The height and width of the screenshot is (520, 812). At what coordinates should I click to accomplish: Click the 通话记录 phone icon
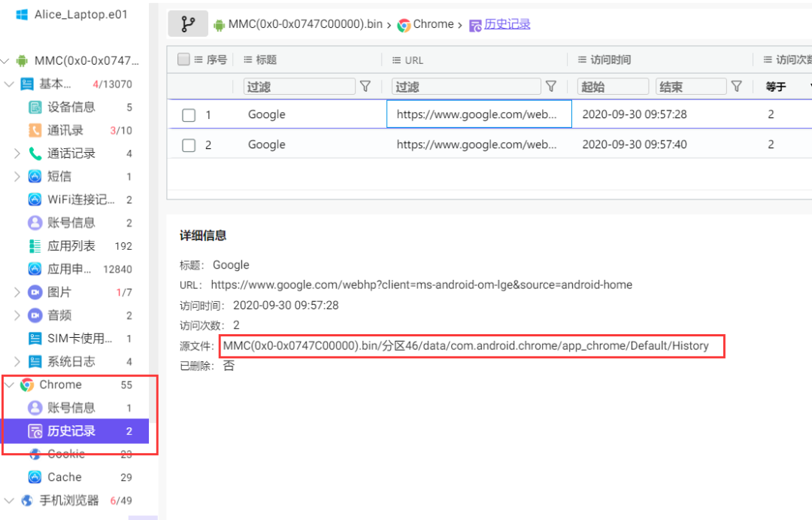pos(35,154)
